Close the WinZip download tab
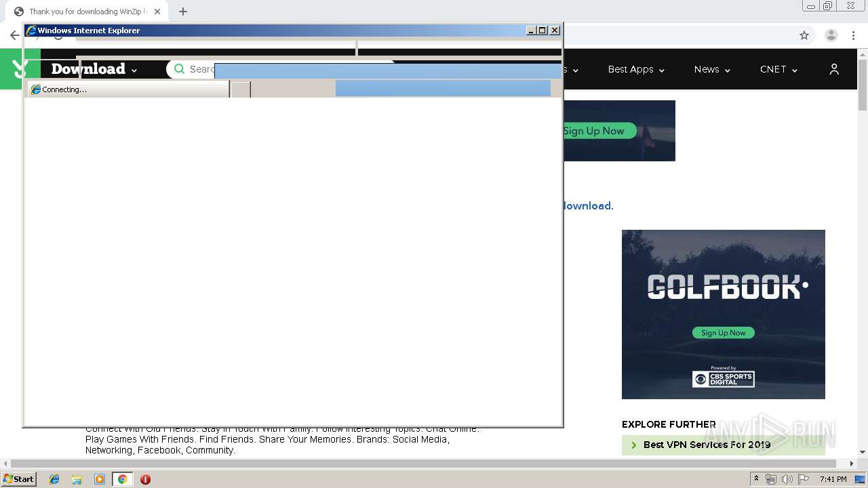Image resolution: width=868 pixels, height=488 pixels. tap(158, 12)
